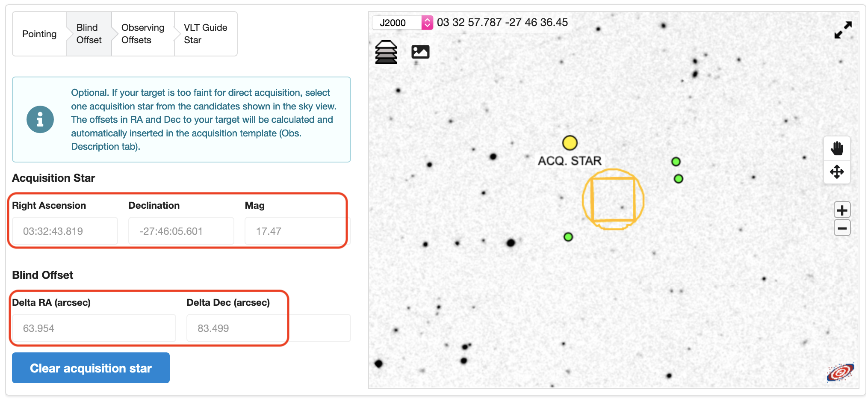Zoom out with the minus button
Image resolution: width=868 pixels, height=402 pixels.
[x=842, y=228]
